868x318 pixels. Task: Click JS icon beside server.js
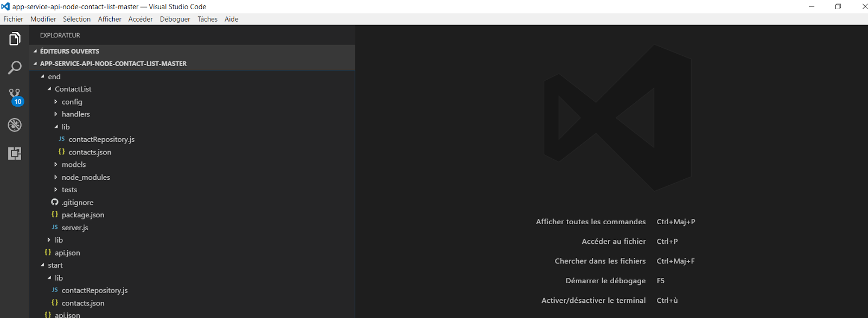pyautogui.click(x=55, y=228)
